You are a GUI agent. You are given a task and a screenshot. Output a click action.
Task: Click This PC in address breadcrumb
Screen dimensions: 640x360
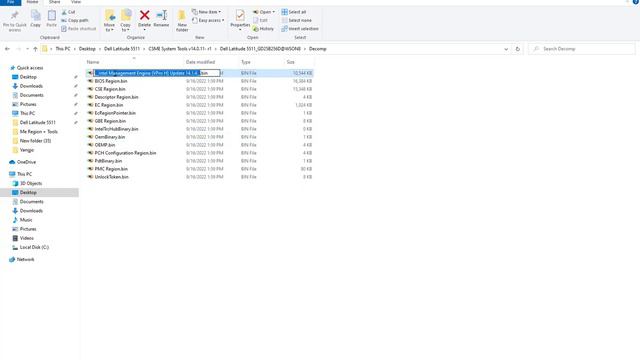[63, 49]
